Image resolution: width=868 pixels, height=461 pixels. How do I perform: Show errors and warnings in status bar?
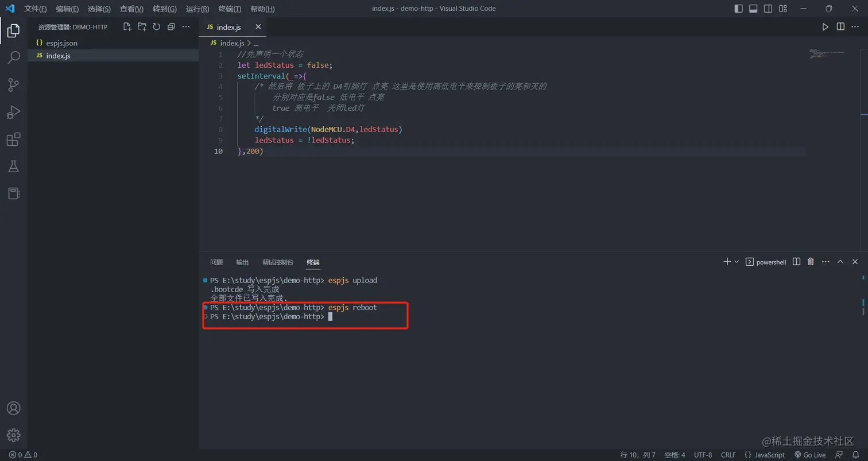click(23, 455)
